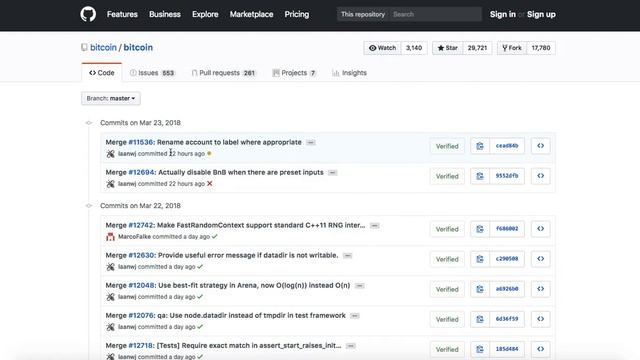Open pull request #12048 link

click(141, 285)
